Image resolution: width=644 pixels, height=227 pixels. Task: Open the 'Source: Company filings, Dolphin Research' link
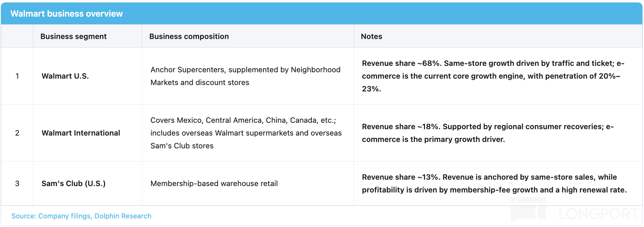(81, 216)
